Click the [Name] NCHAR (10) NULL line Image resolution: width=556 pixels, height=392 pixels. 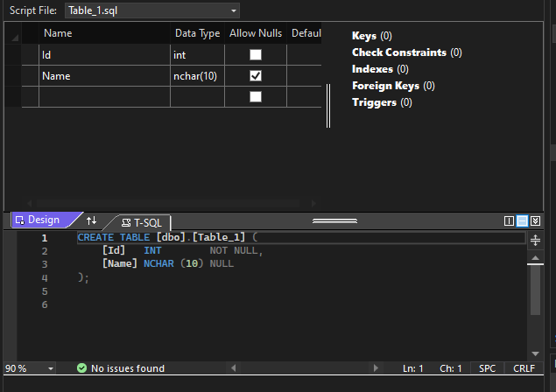168,263
